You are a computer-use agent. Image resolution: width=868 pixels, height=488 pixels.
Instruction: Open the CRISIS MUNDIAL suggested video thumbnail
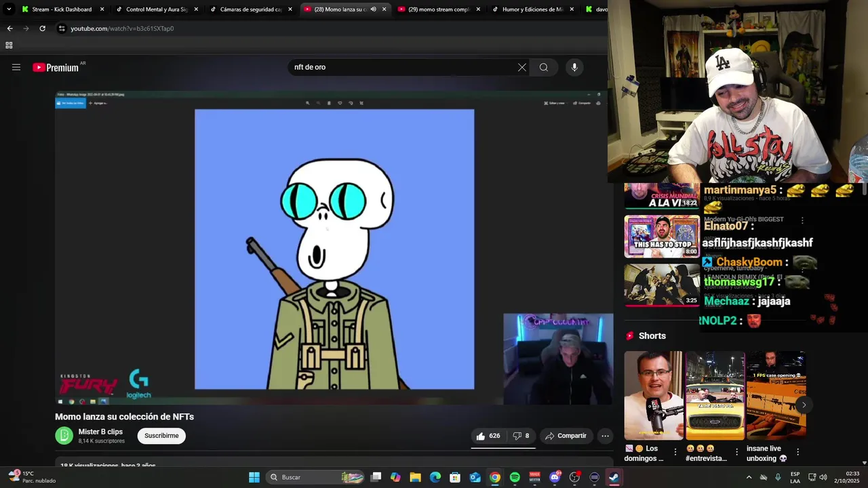661,196
